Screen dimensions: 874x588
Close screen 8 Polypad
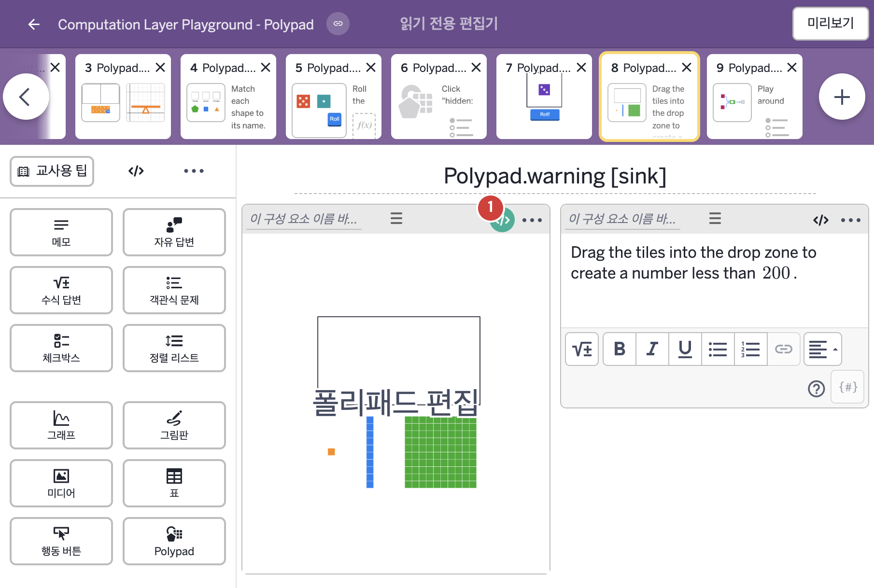pyautogui.click(x=687, y=68)
